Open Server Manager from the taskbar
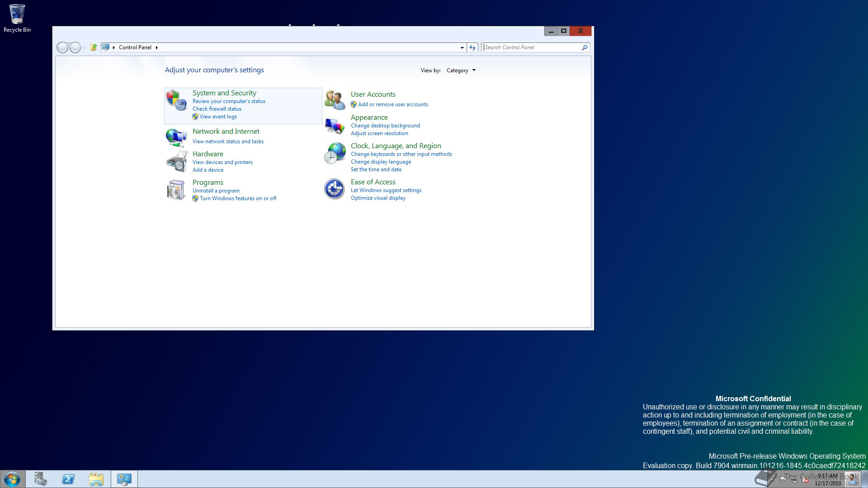Image resolution: width=868 pixels, height=488 pixels. [41, 479]
